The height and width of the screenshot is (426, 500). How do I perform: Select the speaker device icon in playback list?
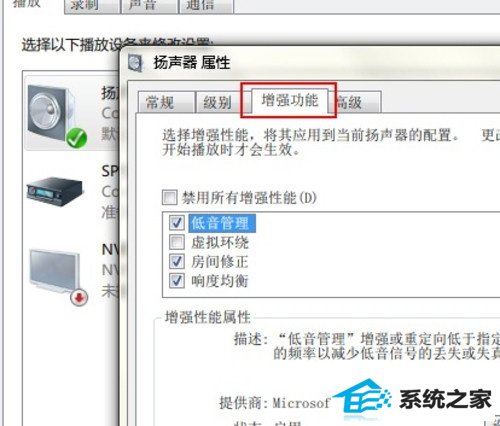click(x=53, y=113)
